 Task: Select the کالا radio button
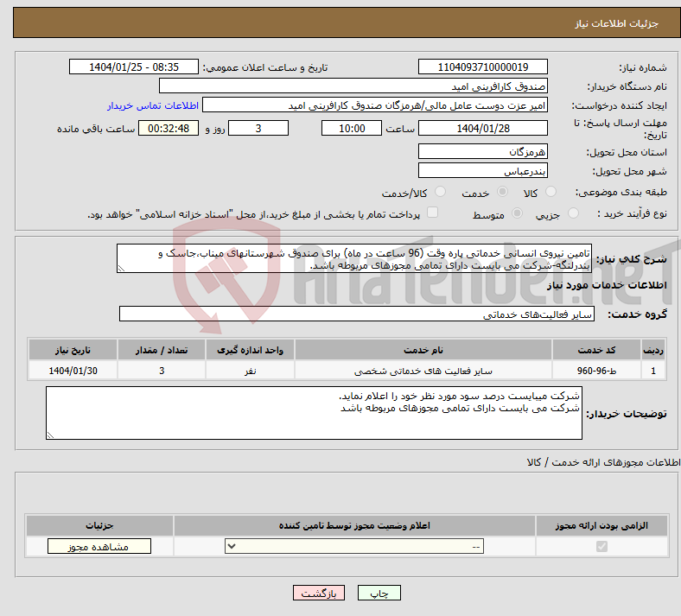(551, 192)
